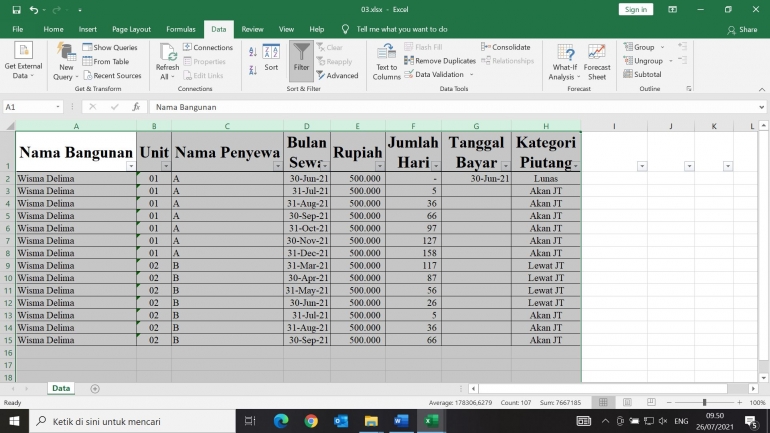Click the Sign in button
Image resolution: width=770 pixels, height=433 pixels.
click(635, 9)
